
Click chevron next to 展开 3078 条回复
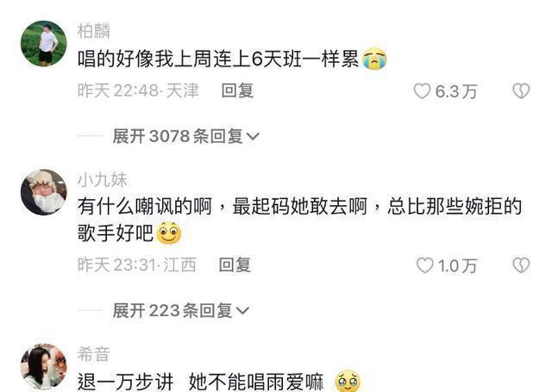(x=254, y=137)
